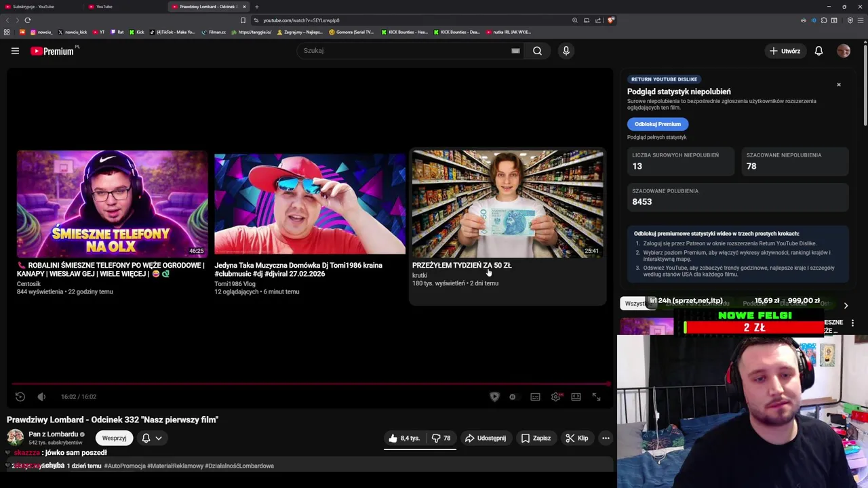
Task: Open the three-dot more actions menu under the video
Action: pos(606,439)
